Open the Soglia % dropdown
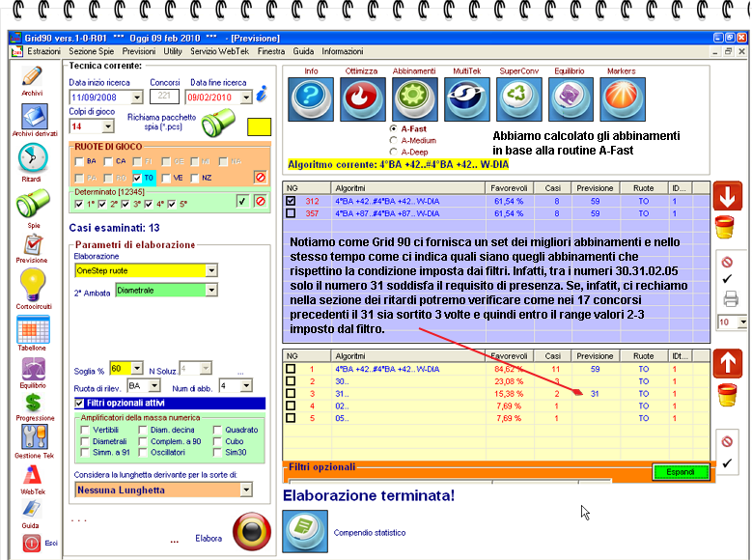752x560 pixels. [x=137, y=369]
